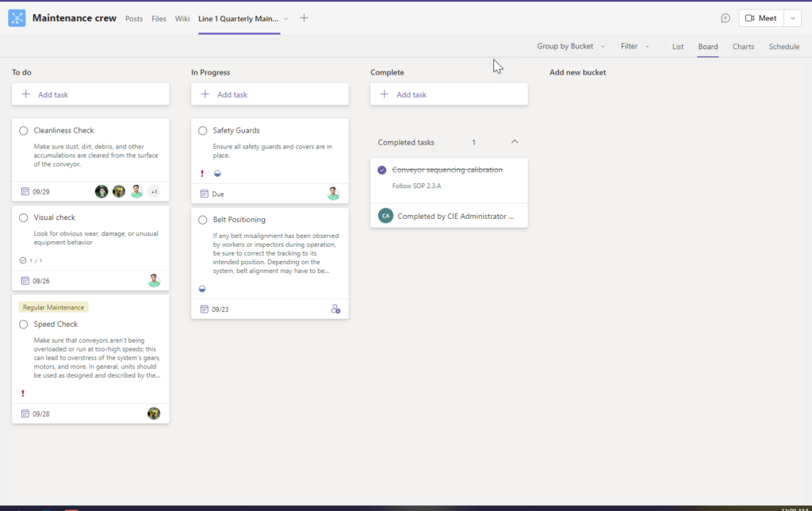Click the calendar icon on Cleanliness Check
Screen dimensions: 812x511
pos(25,192)
